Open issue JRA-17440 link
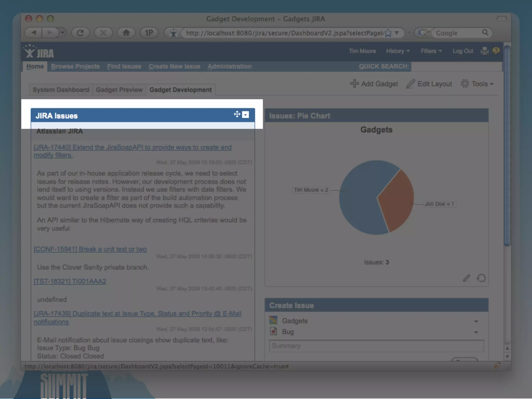532x399 pixels. tap(132, 151)
